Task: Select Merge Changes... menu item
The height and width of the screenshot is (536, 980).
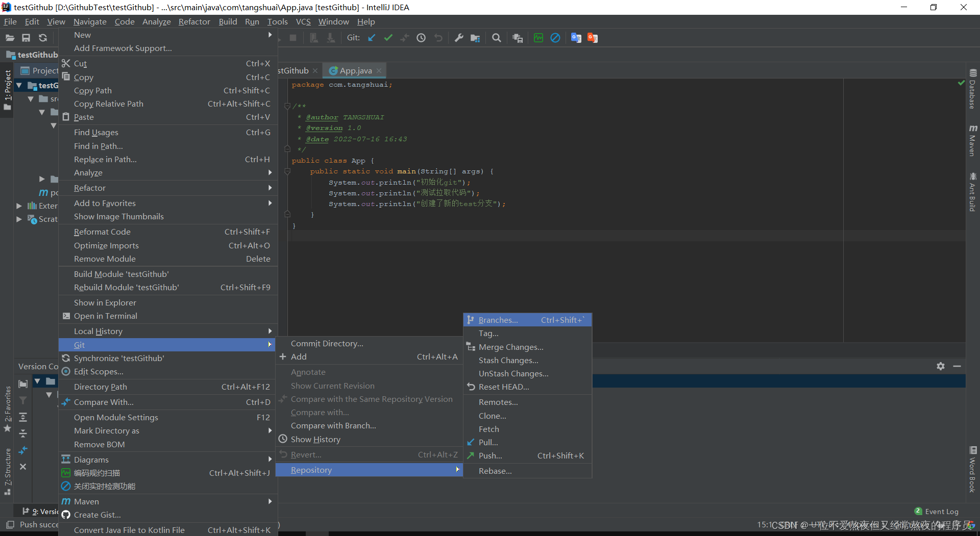Action: point(527,347)
